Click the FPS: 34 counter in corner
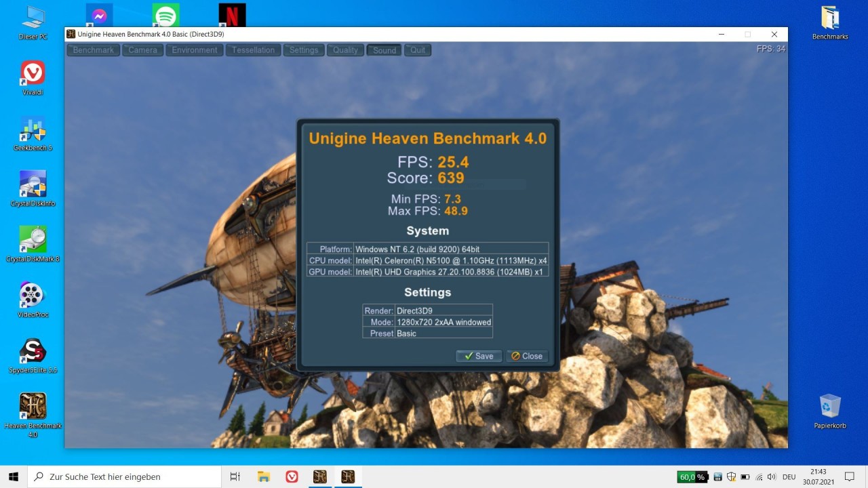868x488 pixels. [771, 49]
